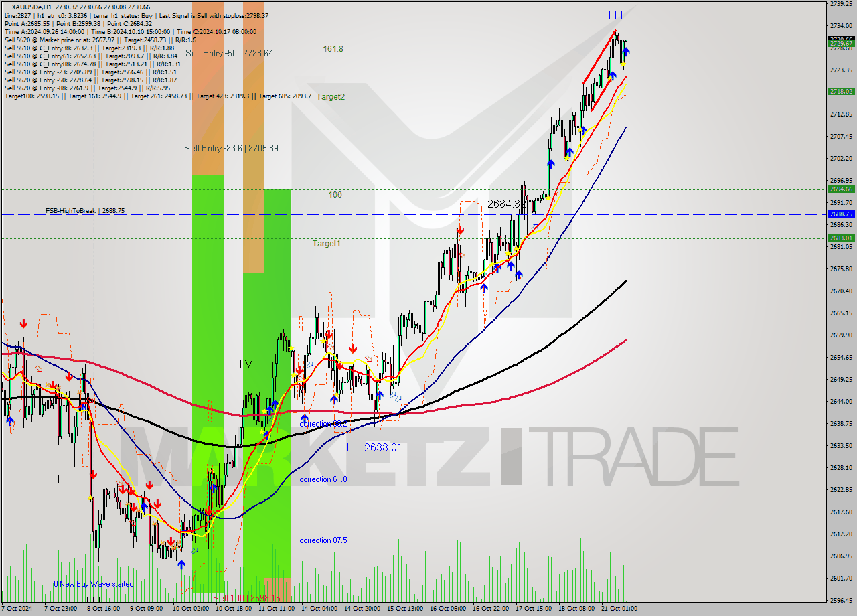
Task: Click the '10 Oct 18:00' time label
Action: 232,609
